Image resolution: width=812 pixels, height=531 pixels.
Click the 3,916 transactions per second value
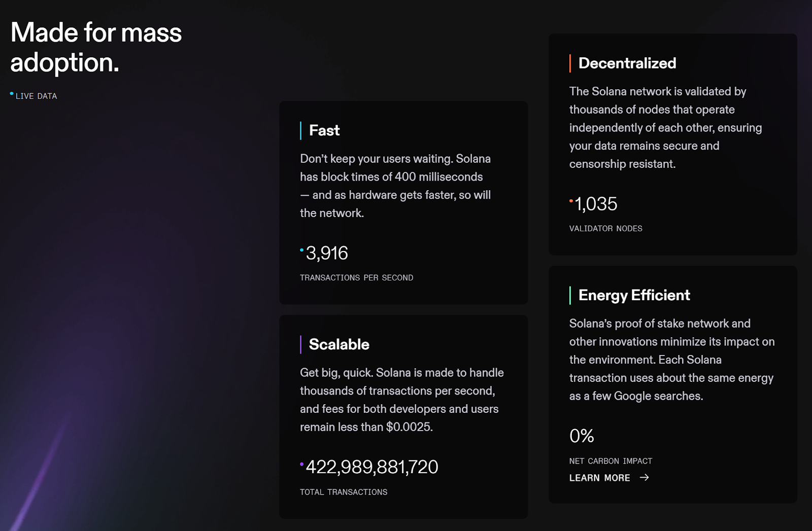(x=327, y=253)
